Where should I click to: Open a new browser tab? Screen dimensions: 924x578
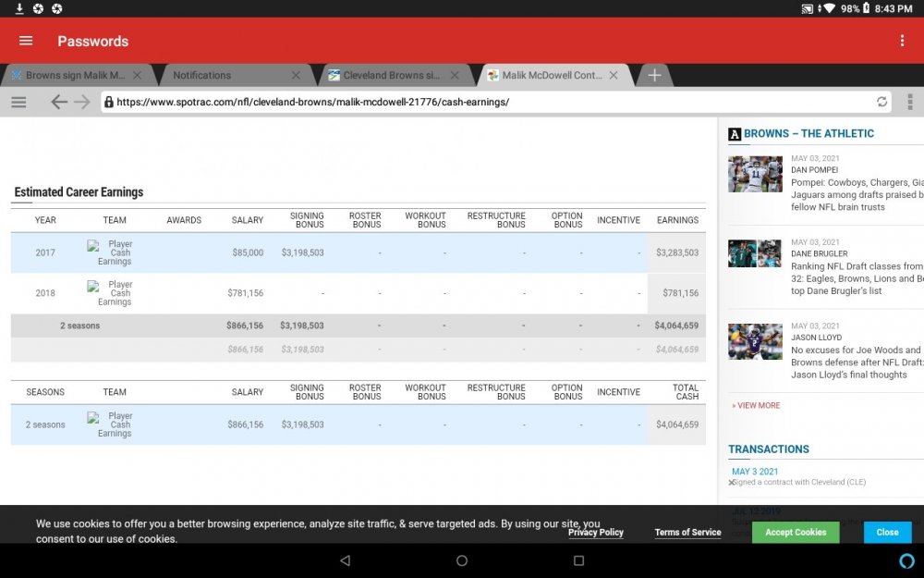654,76
